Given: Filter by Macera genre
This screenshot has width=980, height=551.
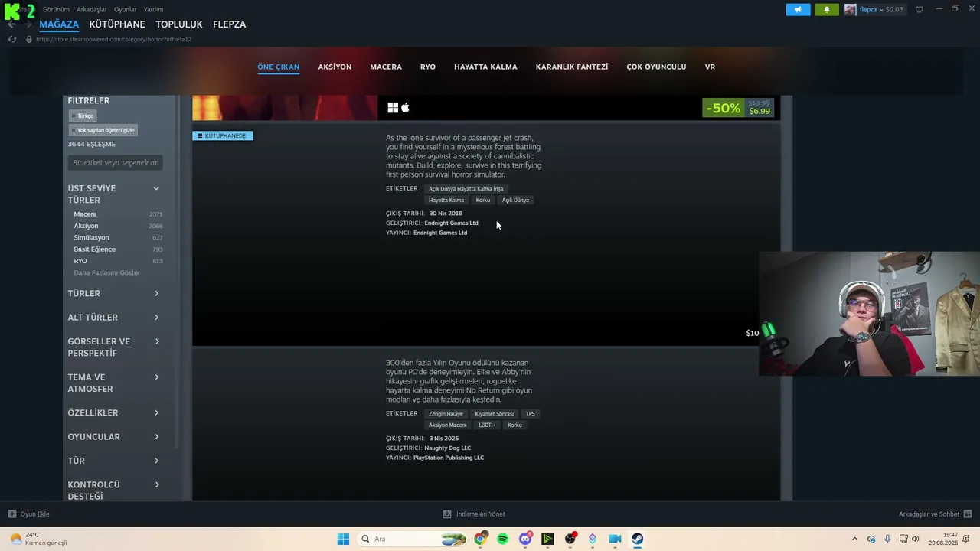Looking at the screenshot, I should [85, 214].
